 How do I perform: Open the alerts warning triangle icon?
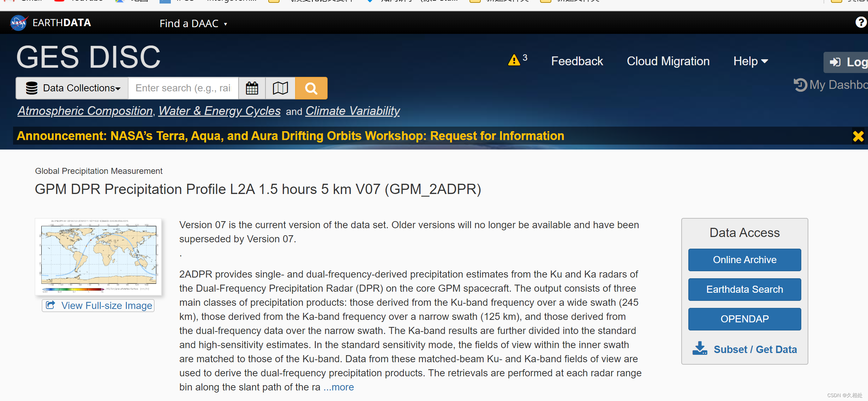(x=514, y=60)
